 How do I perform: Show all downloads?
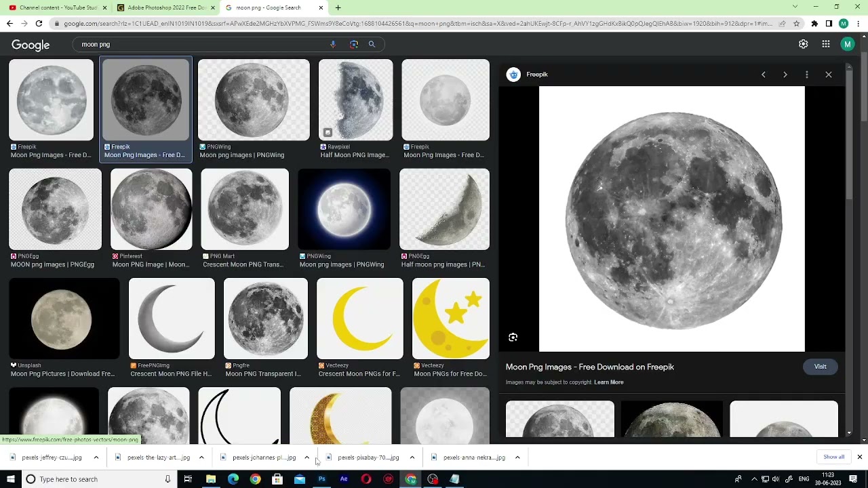pyautogui.click(x=833, y=457)
